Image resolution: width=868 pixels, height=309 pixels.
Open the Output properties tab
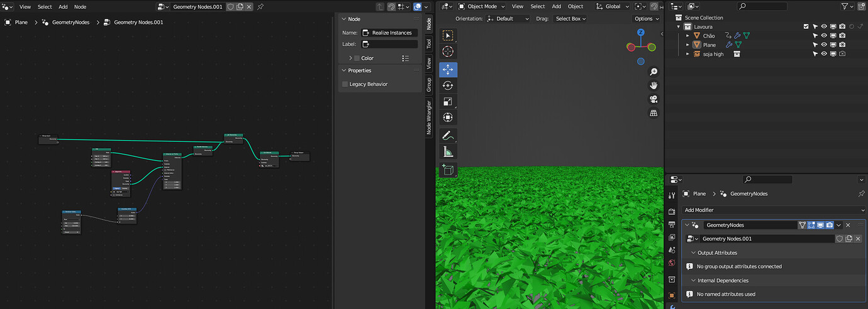(672, 224)
